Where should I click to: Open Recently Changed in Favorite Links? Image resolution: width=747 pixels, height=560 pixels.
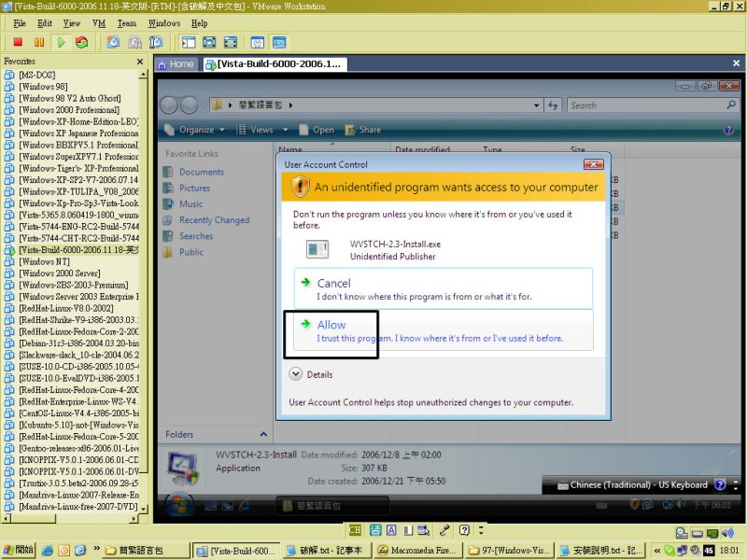coord(215,220)
